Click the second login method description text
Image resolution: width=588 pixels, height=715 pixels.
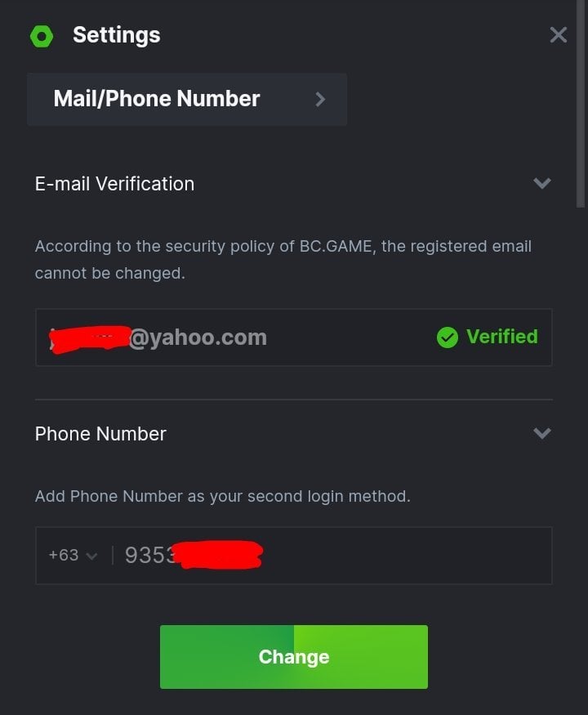(222, 496)
